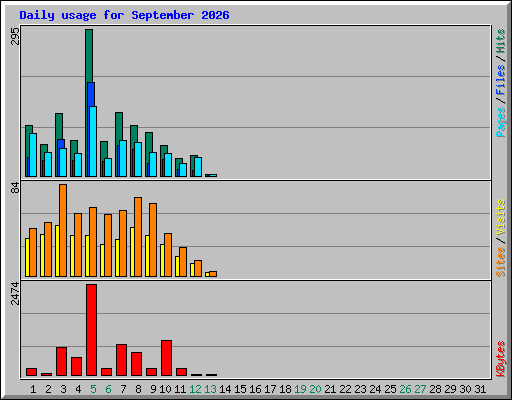Click the orange bar for day 8
Image resolution: width=512 pixels, height=400 pixels.
pyautogui.click(x=138, y=237)
